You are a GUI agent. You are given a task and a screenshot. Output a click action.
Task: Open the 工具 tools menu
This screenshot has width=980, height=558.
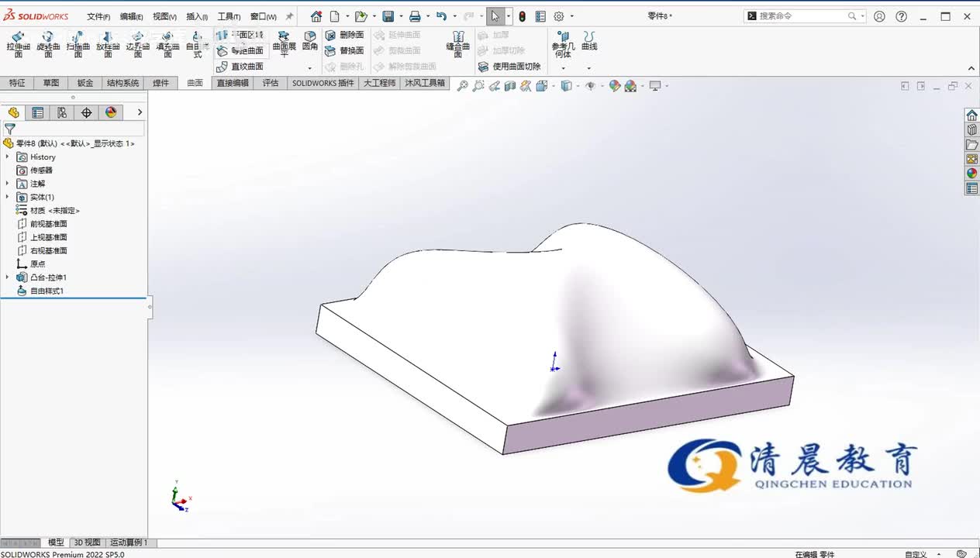(x=229, y=16)
